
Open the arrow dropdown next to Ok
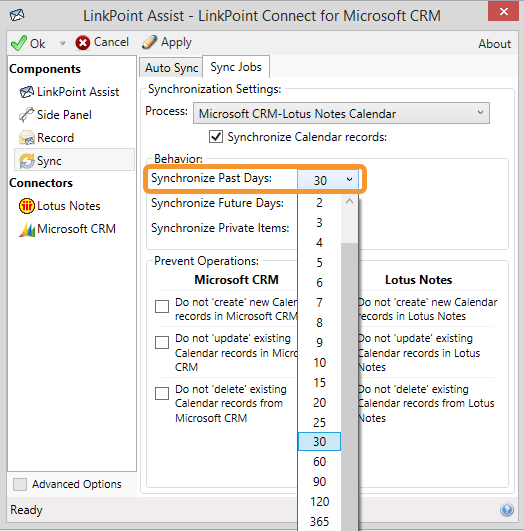62,43
